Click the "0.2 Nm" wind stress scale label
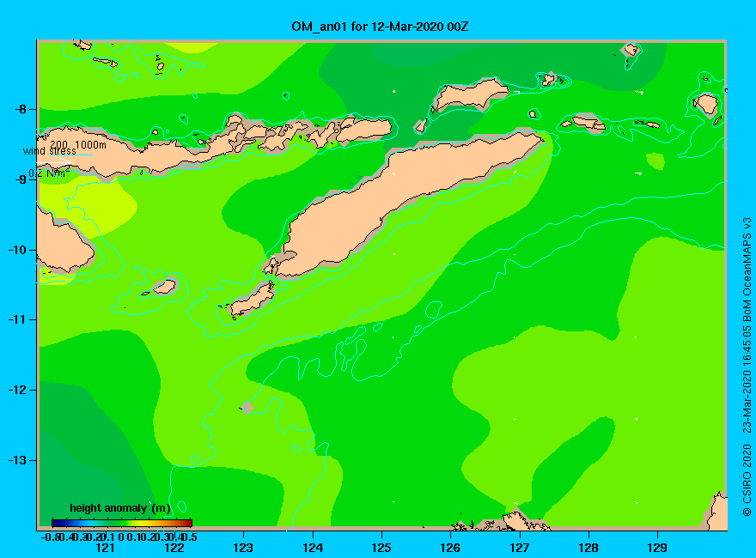The image size is (756, 558). tap(49, 173)
